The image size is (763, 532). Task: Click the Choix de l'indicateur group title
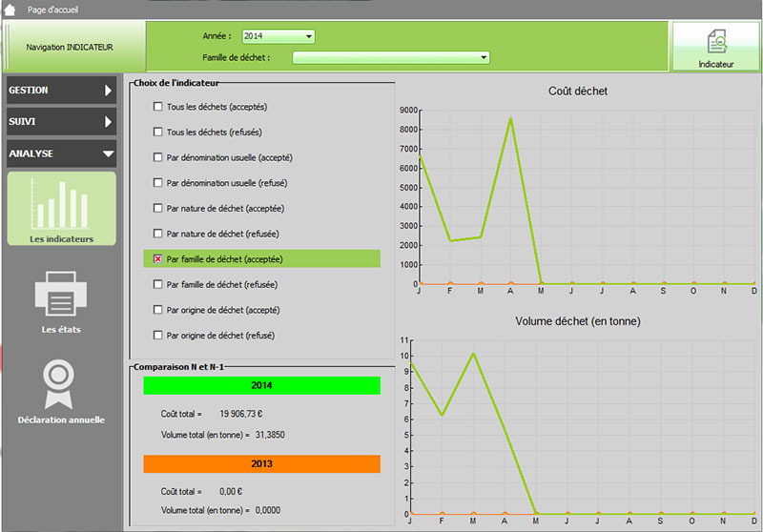(x=176, y=83)
